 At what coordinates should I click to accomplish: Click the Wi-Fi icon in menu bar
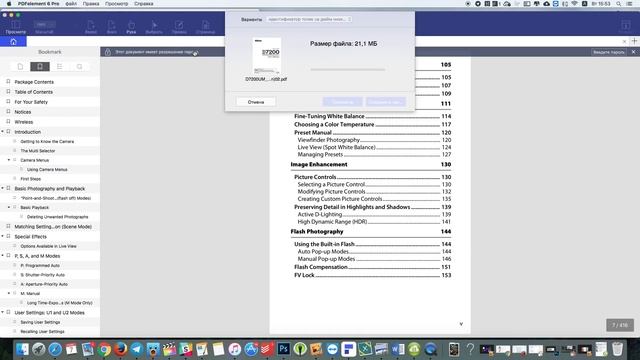click(x=575, y=4)
